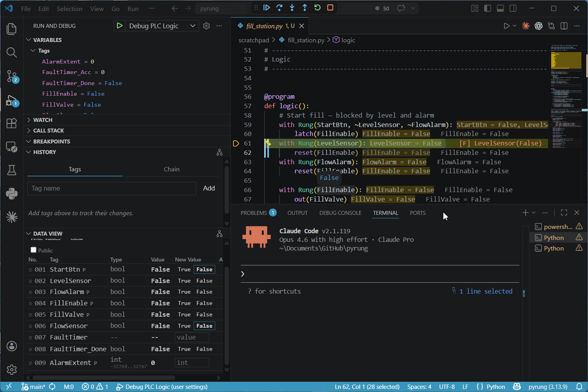588x392 pixels.
Task: Open the Search view in activity bar
Action: (12, 53)
